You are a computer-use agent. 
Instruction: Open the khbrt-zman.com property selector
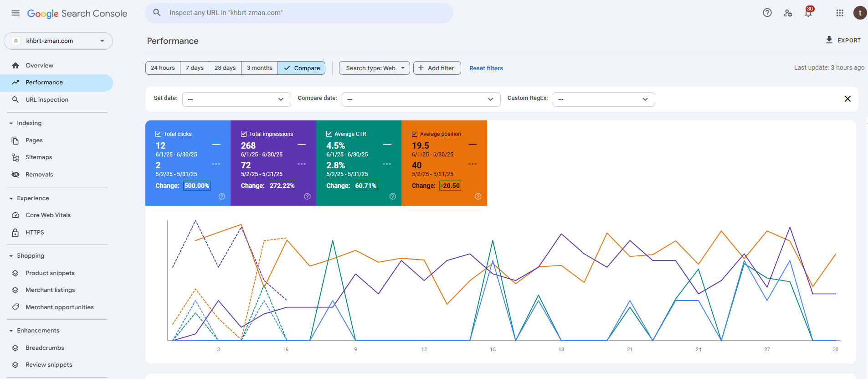pos(58,41)
